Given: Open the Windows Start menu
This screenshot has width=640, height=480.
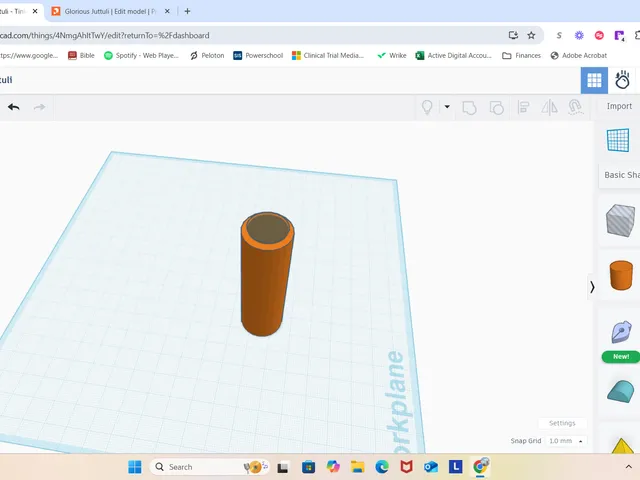Looking at the screenshot, I should click(135, 467).
